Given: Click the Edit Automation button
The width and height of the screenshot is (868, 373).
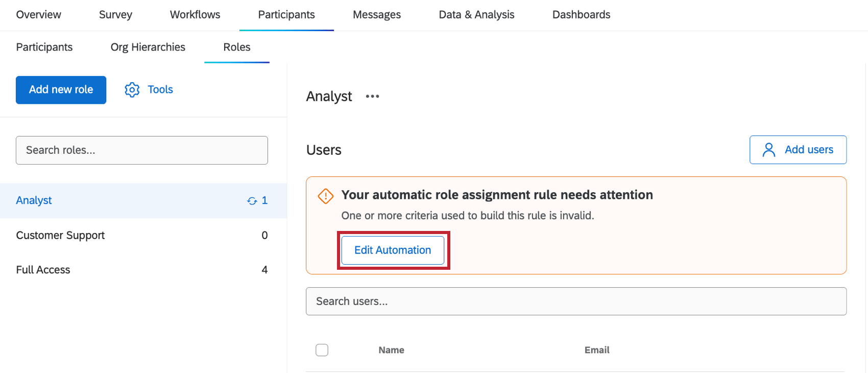Looking at the screenshot, I should 393,250.
